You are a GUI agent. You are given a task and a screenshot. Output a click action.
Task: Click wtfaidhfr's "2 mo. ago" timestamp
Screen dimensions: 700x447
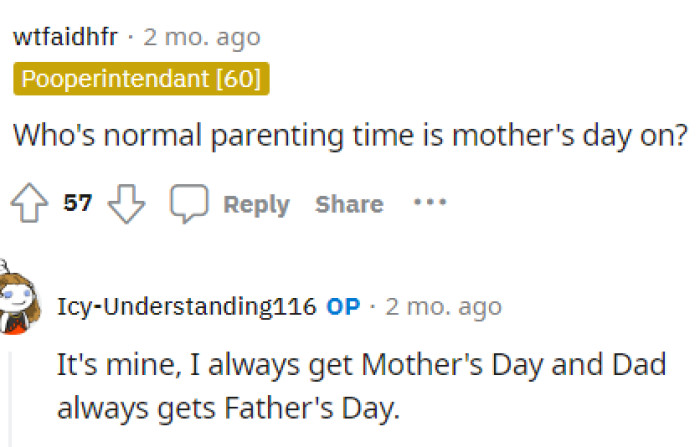[202, 38]
